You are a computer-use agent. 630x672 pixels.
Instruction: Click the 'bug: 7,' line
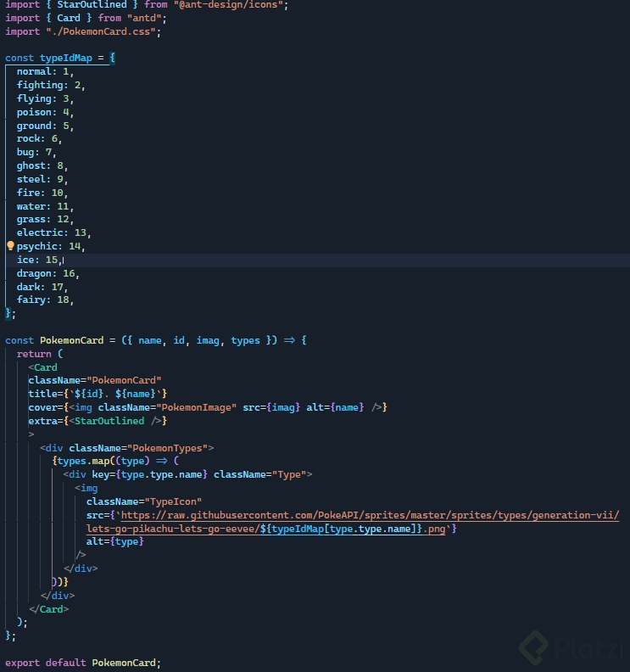point(36,152)
